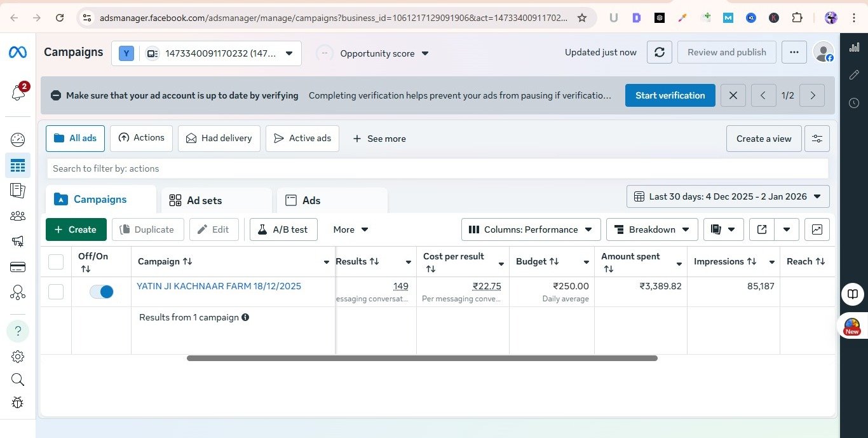Viewport: 868px width, 438px height.
Task: Click the Start verification button
Action: coord(670,95)
